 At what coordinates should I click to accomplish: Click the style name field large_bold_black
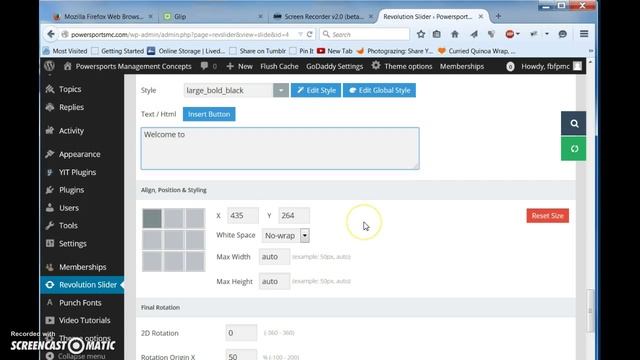pyautogui.click(x=228, y=90)
